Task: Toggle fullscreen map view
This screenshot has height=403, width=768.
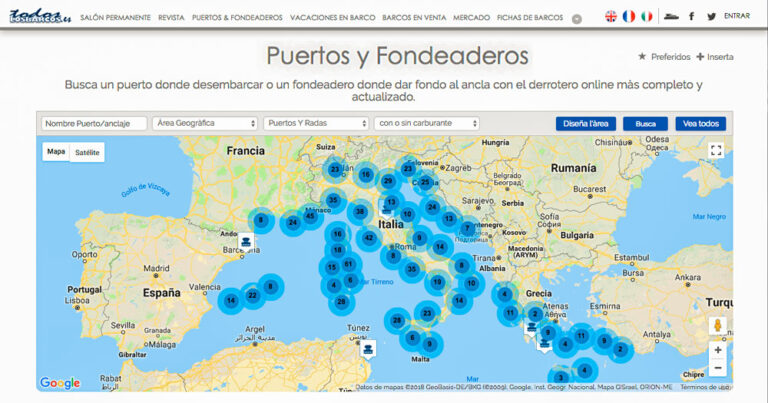Action: pos(716,150)
